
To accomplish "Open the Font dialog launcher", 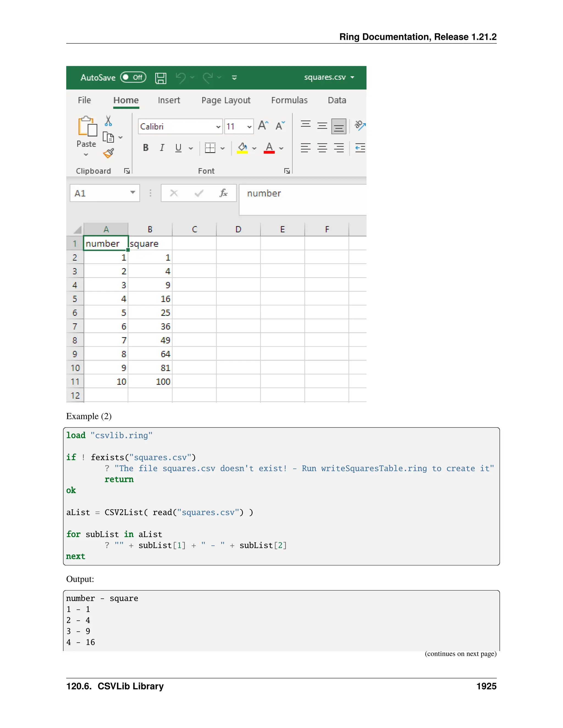I will pos(287,171).
